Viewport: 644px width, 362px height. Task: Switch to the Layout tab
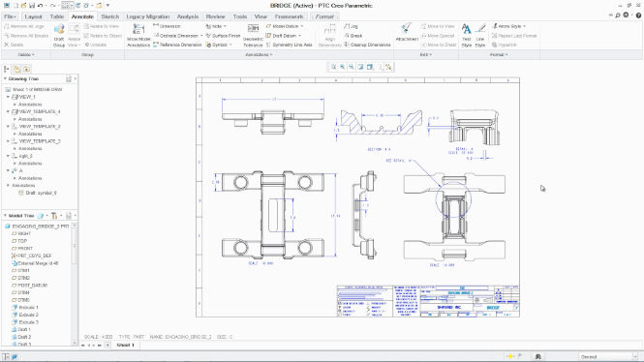coord(33,16)
